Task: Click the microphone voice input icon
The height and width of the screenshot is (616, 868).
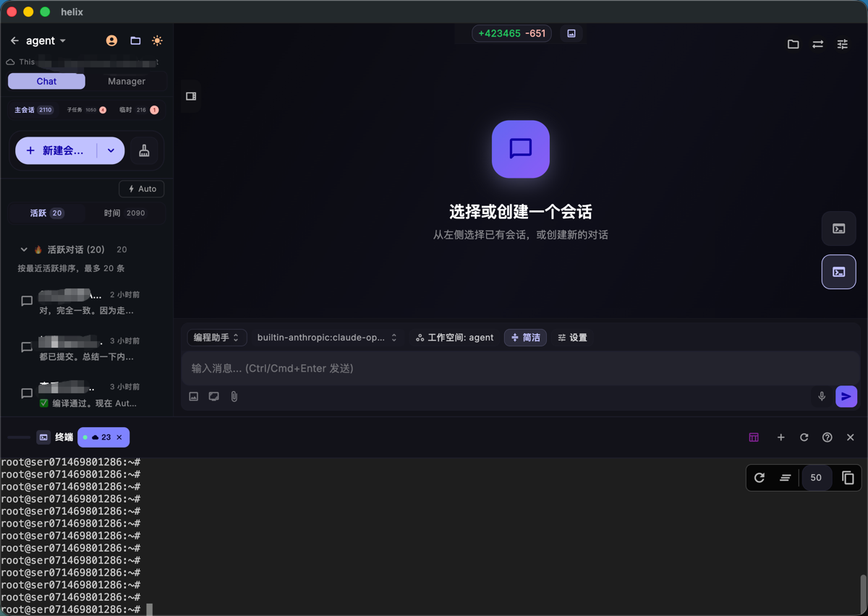Action: [822, 396]
